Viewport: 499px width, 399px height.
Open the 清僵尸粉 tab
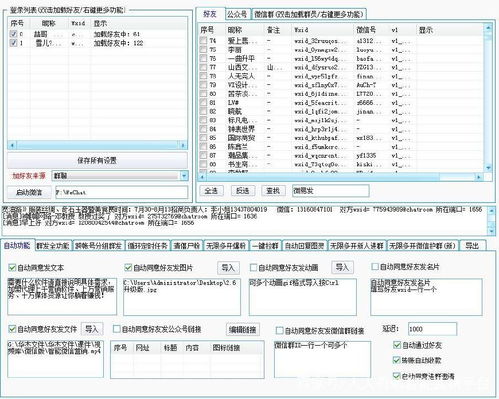click(187, 246)
